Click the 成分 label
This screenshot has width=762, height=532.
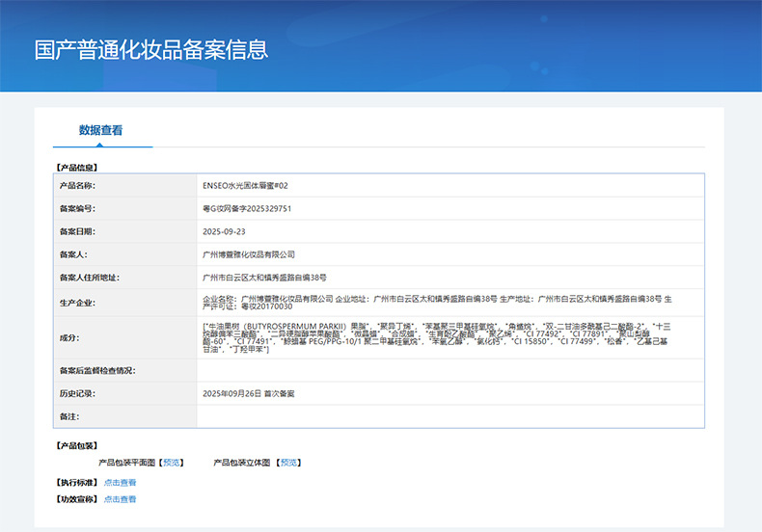click(69, 338)
